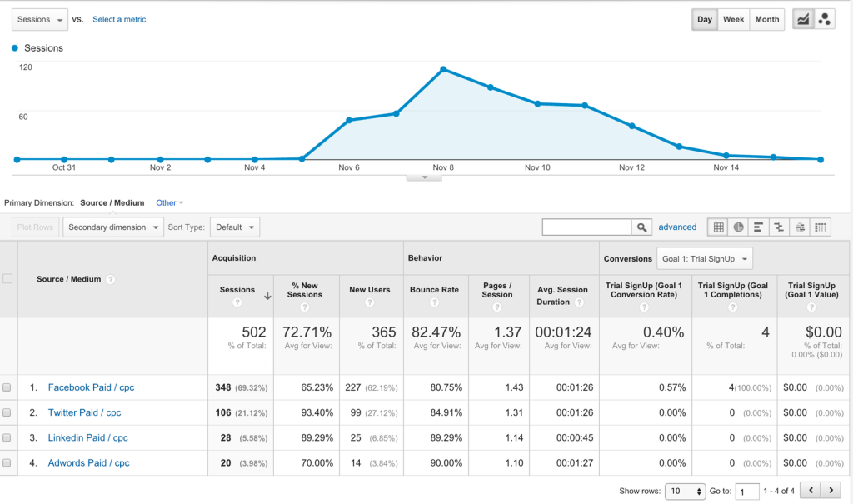Check the Linkedin Paid / cpc row checkbox
Image resolution: width=853 pixels, height=504 pixels.
(7, 437)
